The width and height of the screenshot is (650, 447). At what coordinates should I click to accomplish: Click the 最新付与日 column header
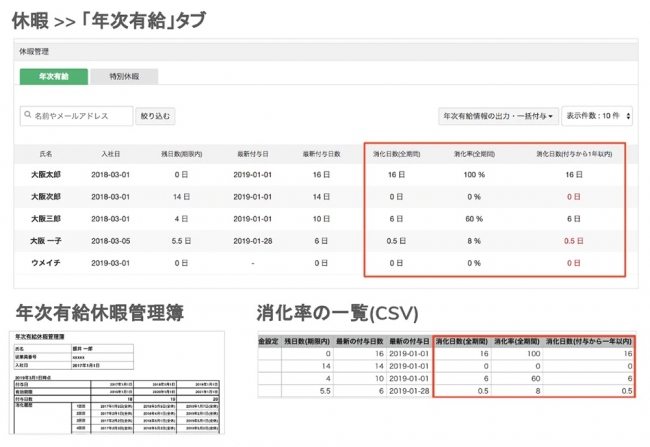click(x=252, y=154)
